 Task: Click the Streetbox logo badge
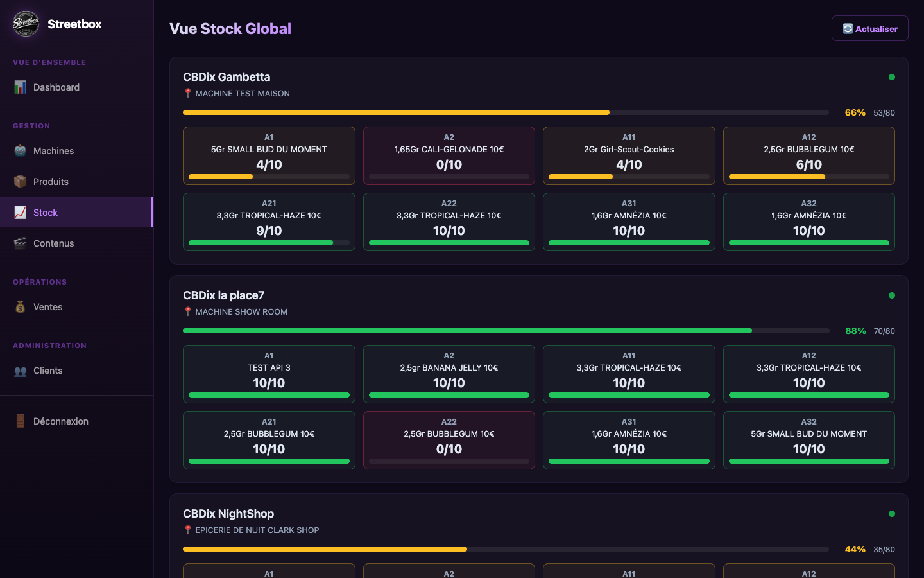click(x=25, y=24)
